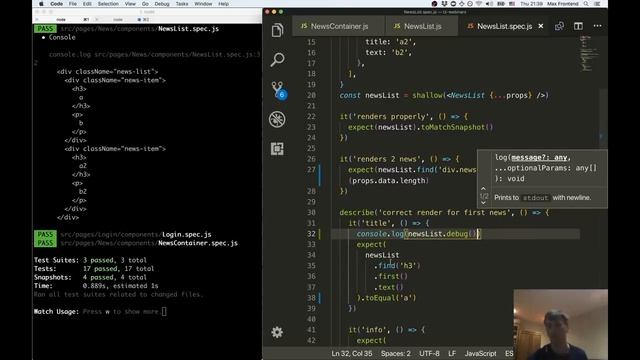Click the open changes icon in editor toolbar

click(559, 26)
